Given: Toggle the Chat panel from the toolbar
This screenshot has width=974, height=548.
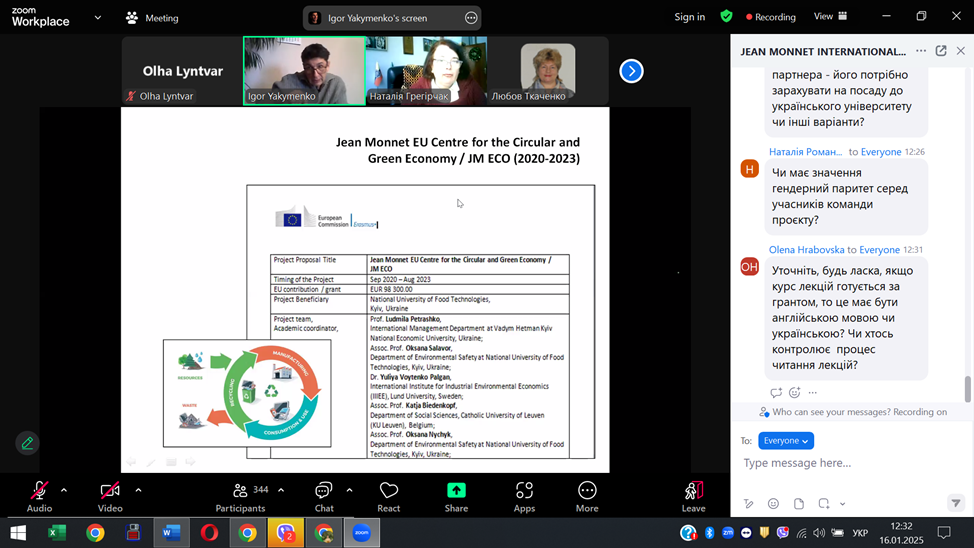Looking at the screenshot, I should 323,491.
